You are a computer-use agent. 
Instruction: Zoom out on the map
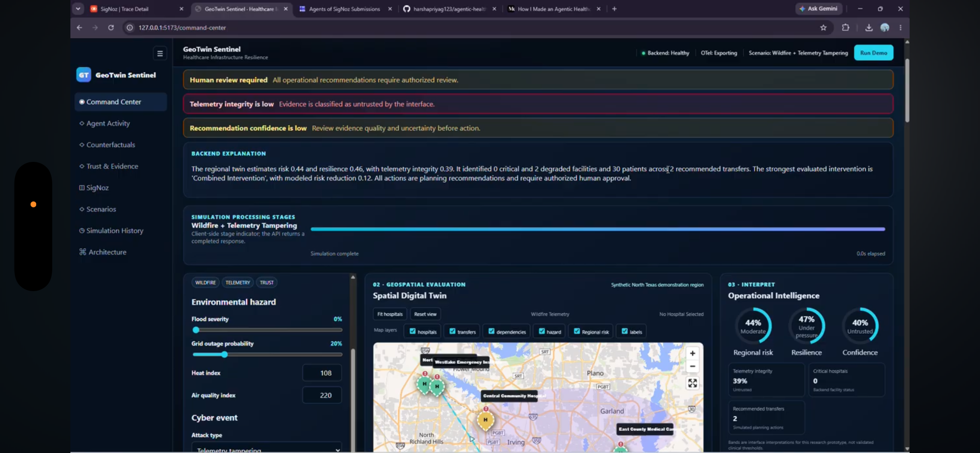pyautogui.click(x=692, y=366)
